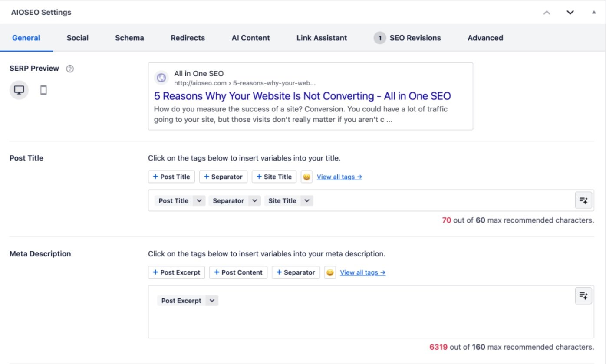606x364 pixels.
Task: Insert Site Title tag into title
Action: (x=274, y=177)
